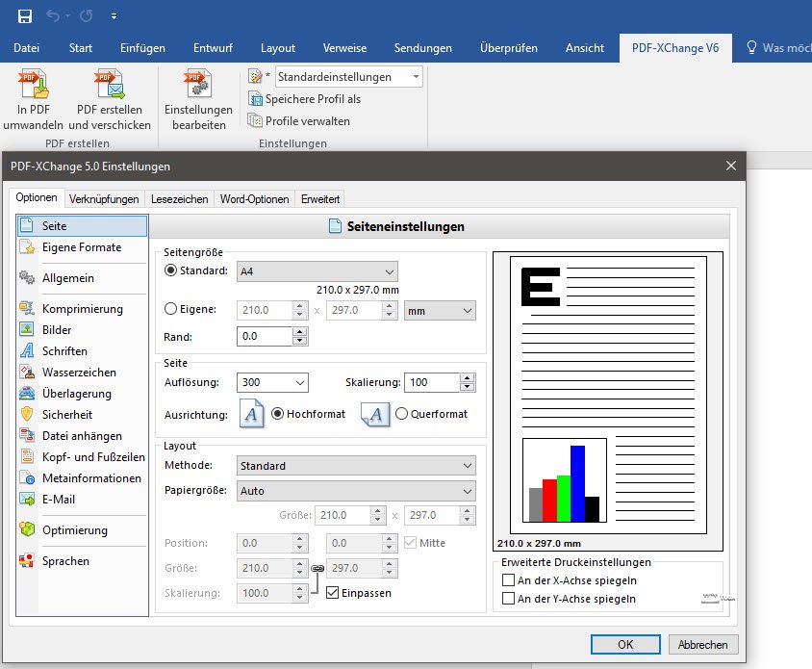Uncheck the Einpassen checkbox
812x669 pixels.
tap(333, 593)
